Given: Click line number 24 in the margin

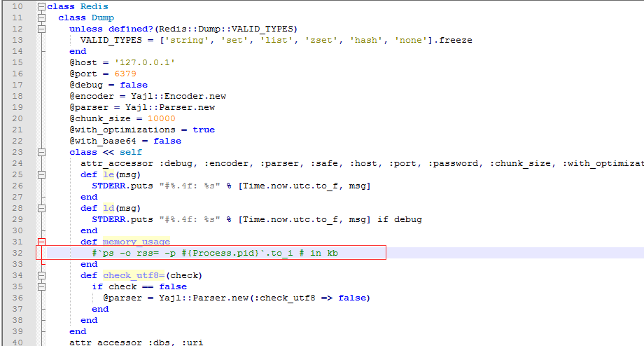Looking at the screenshot, I should 17,164.
